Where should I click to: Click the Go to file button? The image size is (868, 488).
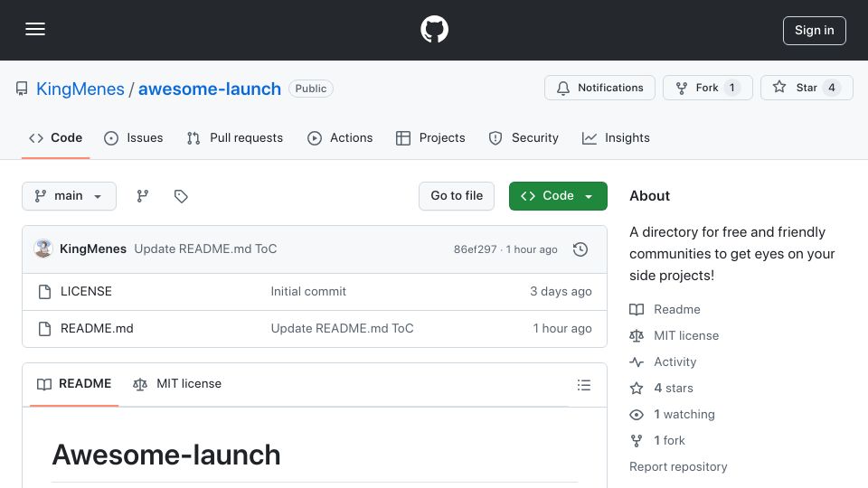(x=456, y=196)
